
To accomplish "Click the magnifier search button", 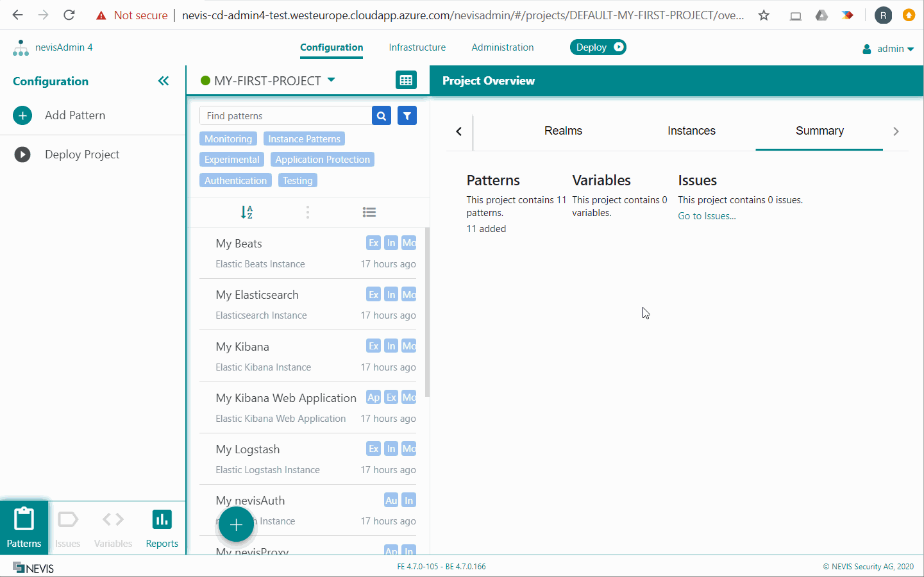I will pyautogui.click(x=382, y=116).
